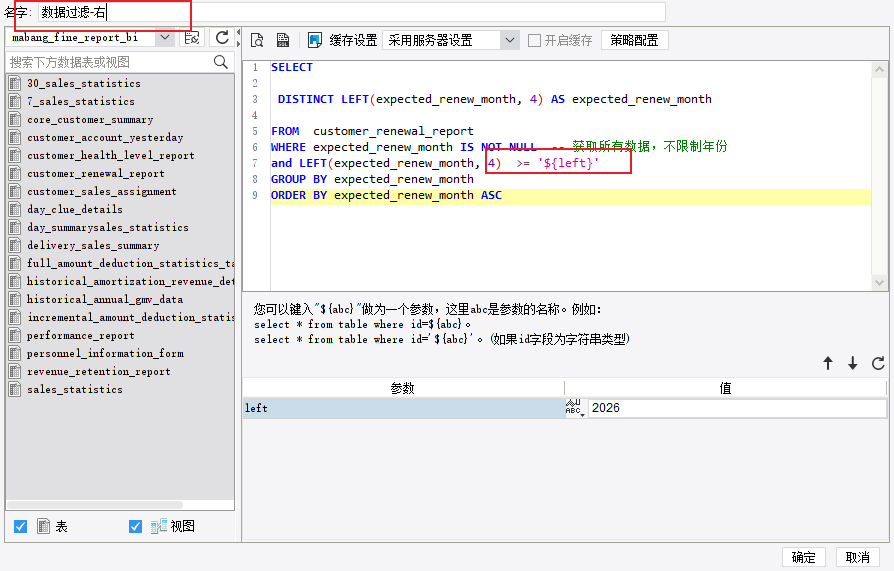The image size is (894, 571).
Task: Select customer_renewal_report in the table list
Action: click(96, 173)
